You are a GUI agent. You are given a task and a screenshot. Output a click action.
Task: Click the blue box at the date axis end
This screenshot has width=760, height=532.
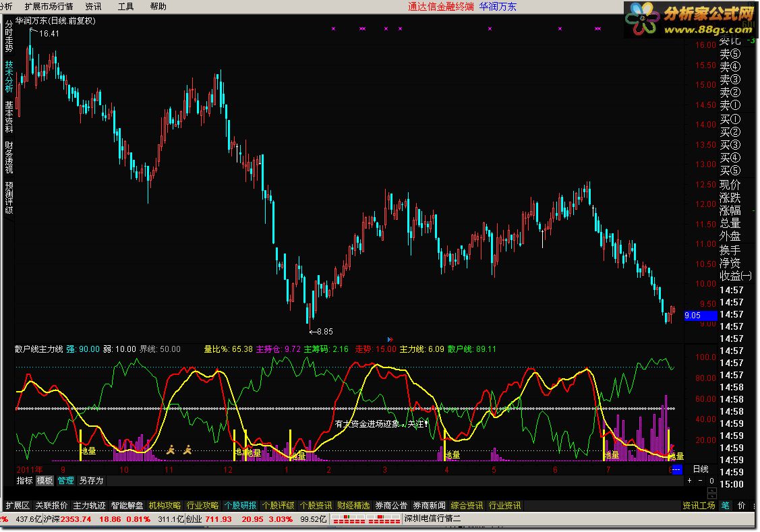[676, 469]
